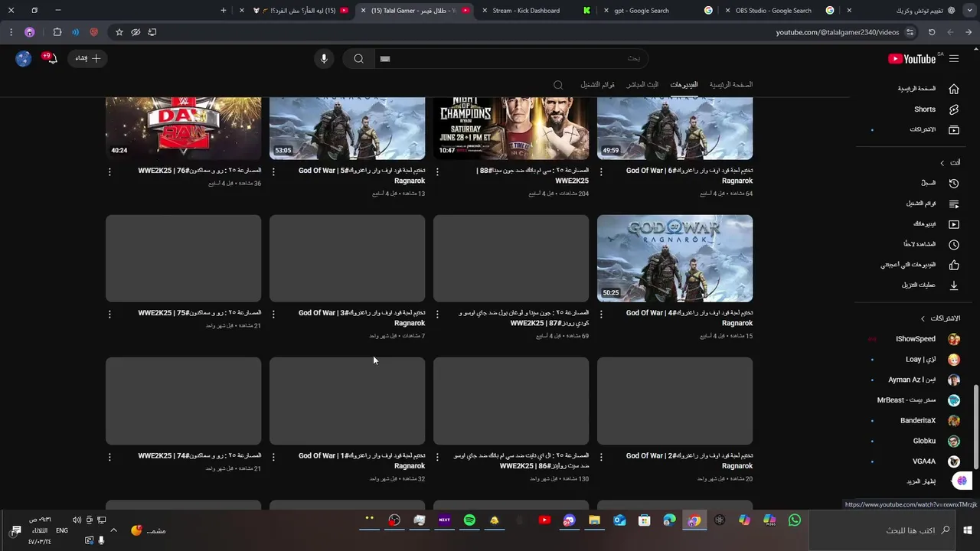980x551 pixels.
Task: Open the account avatar menu
Action: coord(24,59)
